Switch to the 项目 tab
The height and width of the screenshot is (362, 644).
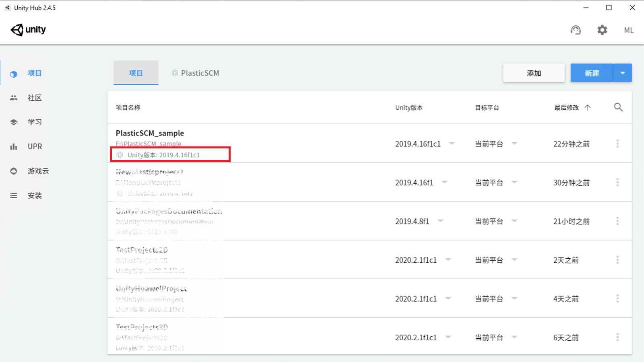tap(136, 73)
